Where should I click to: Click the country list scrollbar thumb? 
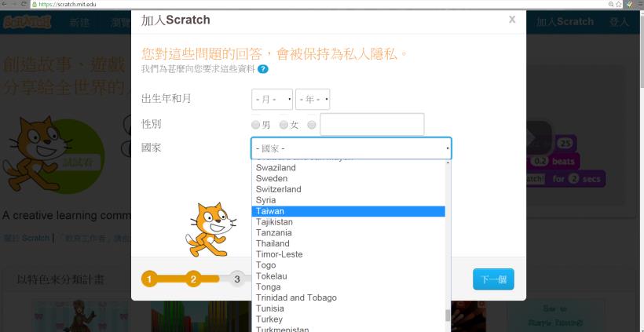pyautogui.click(x=448, y=316)
